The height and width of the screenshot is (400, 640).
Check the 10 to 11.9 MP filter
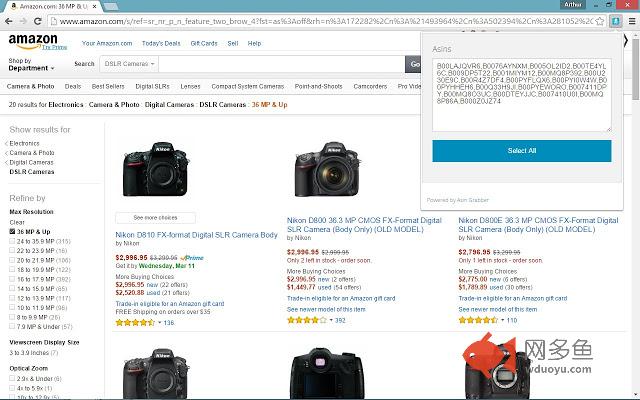click(12, 307)
